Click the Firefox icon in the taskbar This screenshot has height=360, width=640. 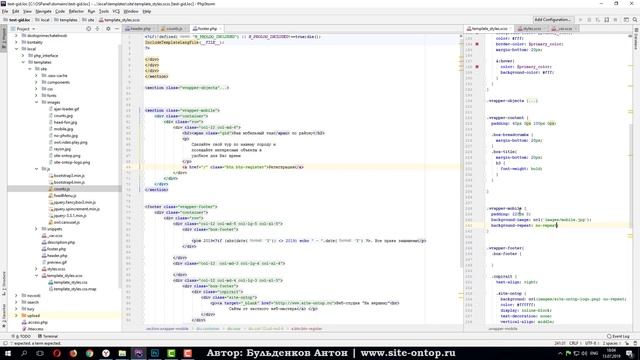click(73, 353)
